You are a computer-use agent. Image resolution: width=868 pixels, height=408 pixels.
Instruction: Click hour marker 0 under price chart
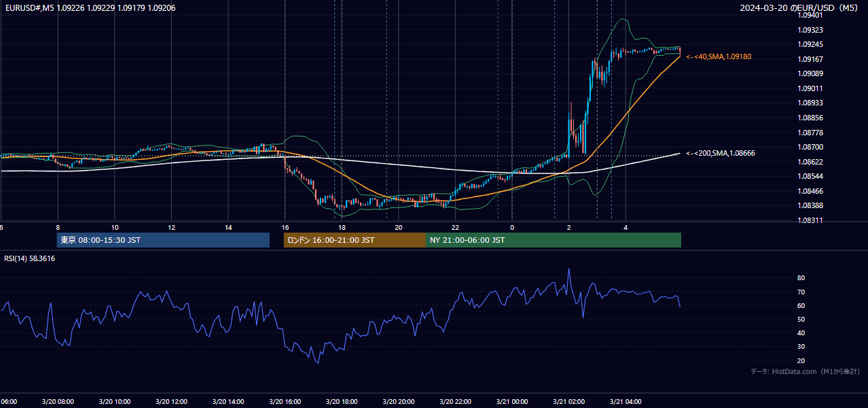click(512, 227)
